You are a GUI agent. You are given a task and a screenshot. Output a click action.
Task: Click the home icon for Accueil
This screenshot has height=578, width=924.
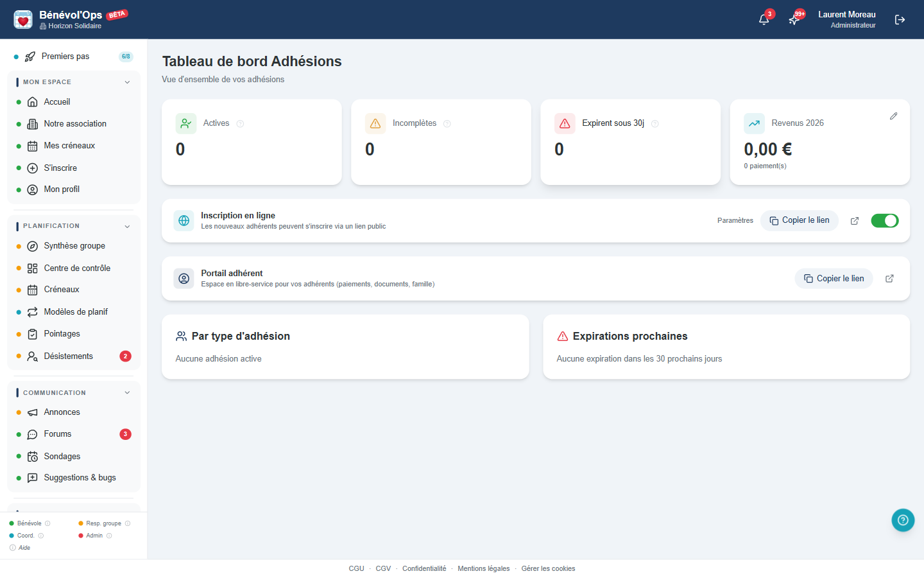point(33,102)
